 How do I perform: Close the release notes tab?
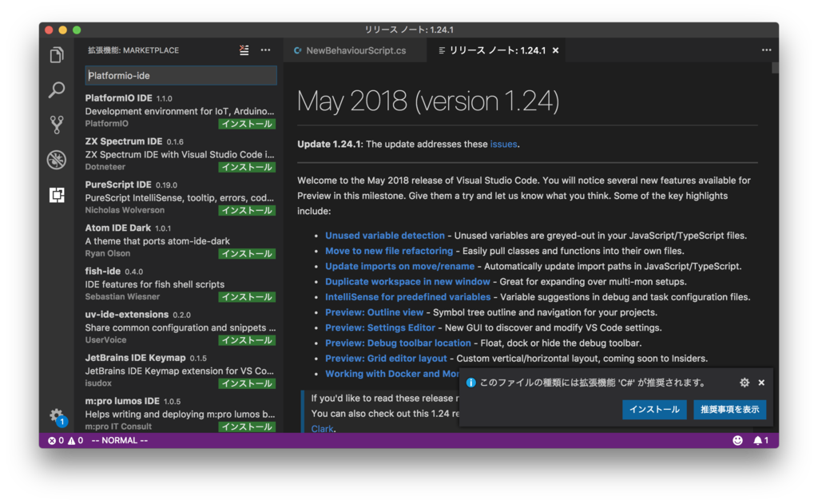click(556, 50)
